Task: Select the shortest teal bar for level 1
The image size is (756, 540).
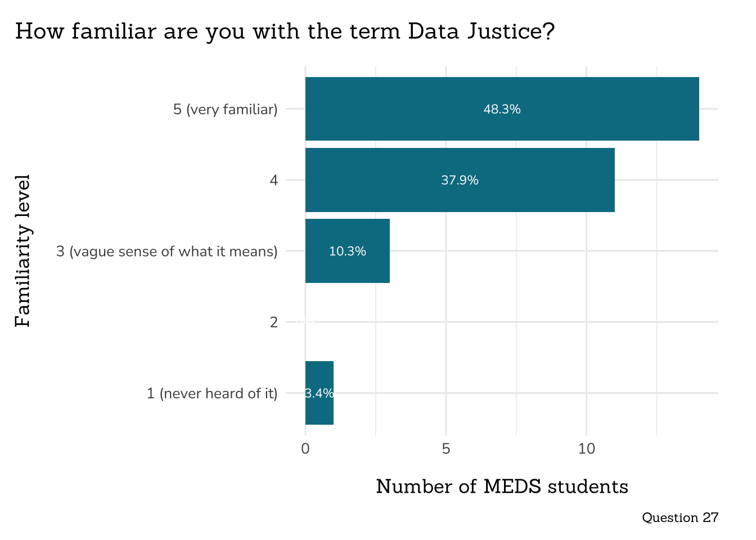Action: coord(319,411)
